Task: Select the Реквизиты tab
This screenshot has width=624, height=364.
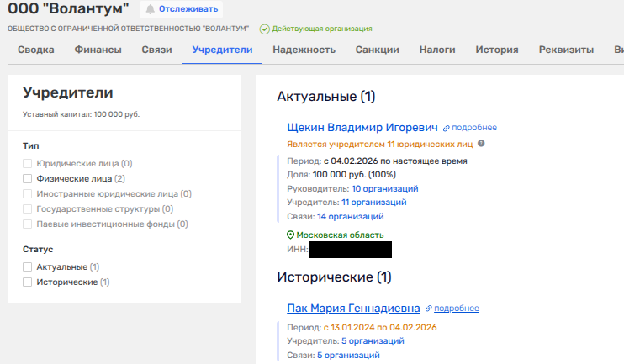Action: pyautogui.click(x=563, y=50)
